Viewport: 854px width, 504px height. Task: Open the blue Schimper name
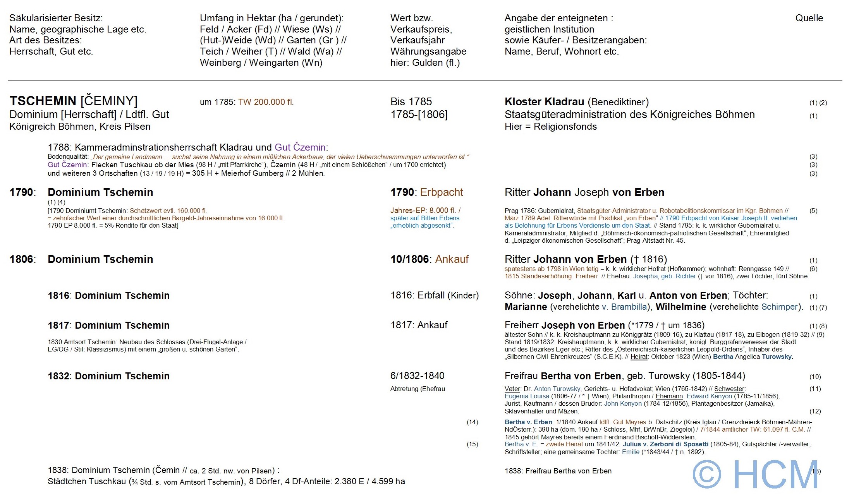click(779, 307)
